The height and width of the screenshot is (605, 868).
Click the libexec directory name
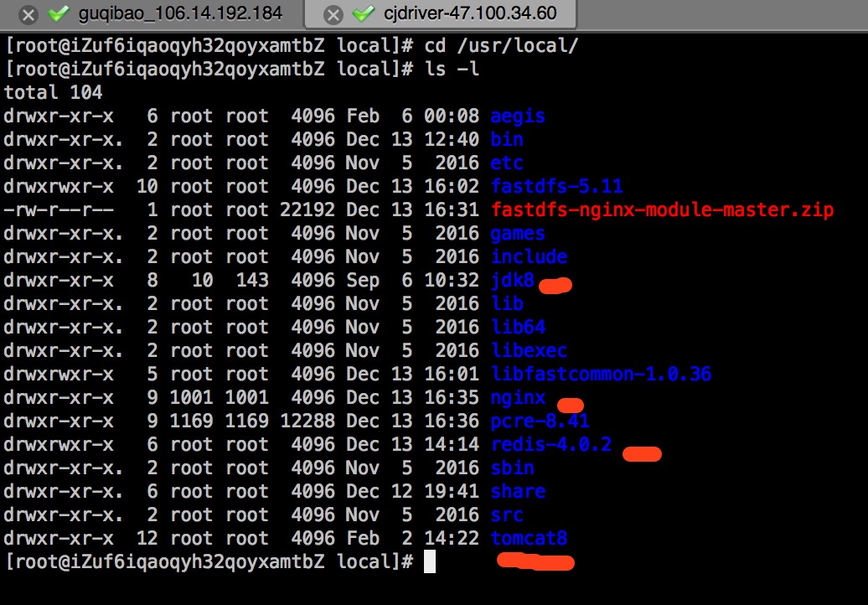529,350
